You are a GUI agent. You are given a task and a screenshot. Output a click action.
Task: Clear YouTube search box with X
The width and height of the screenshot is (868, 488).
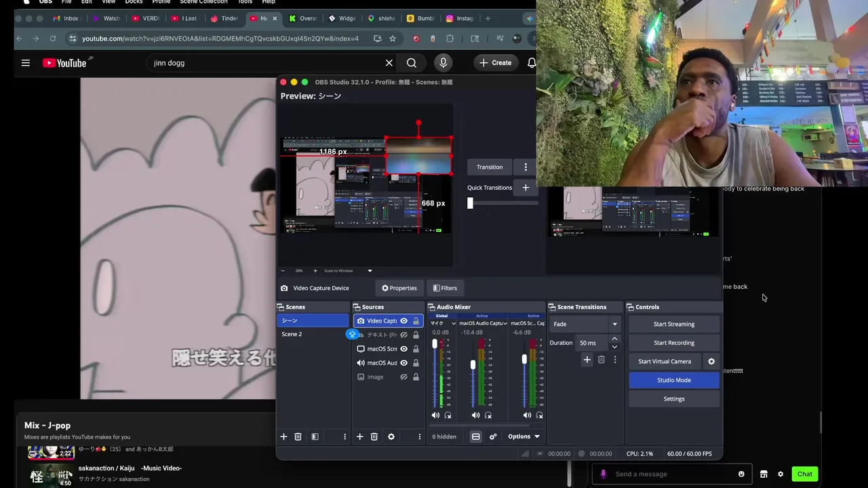coord(389,62)
